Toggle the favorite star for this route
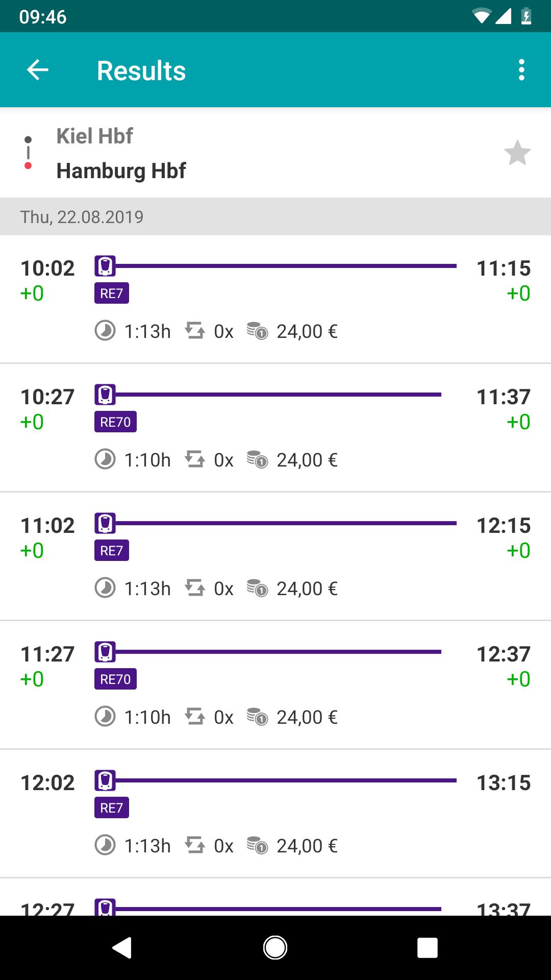 coord(517,153)
